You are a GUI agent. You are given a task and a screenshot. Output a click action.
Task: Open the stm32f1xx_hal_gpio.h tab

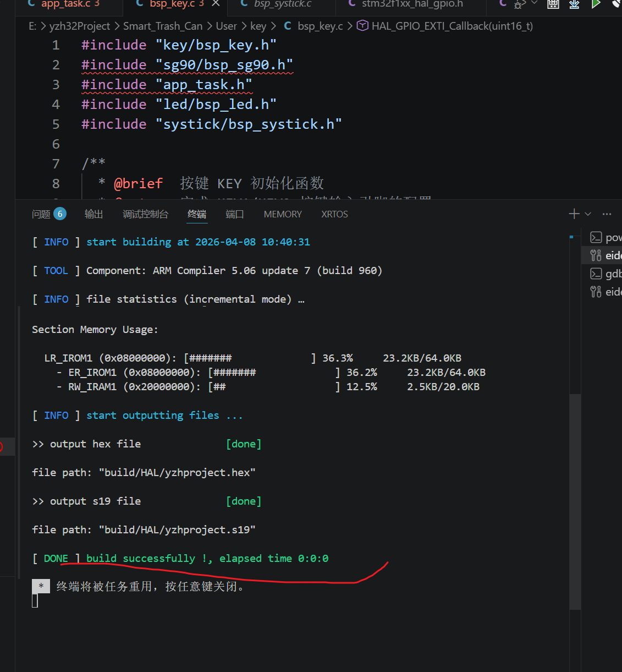[411, 4]
